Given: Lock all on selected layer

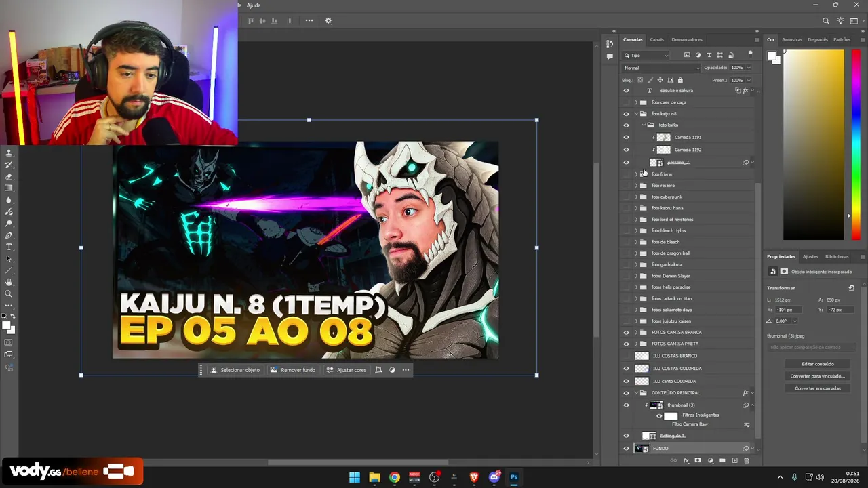Looking at the screenshot, I should click(x=680, y=80).
